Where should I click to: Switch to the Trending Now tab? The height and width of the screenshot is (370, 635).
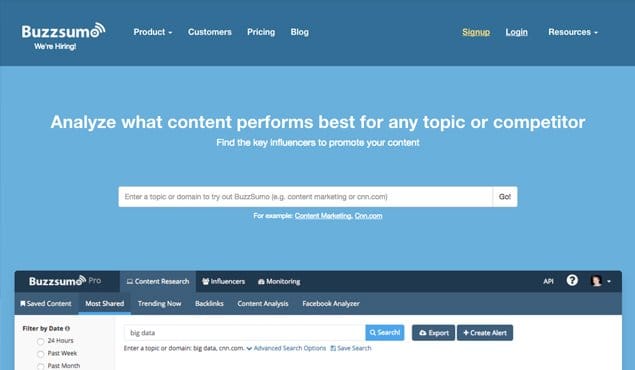pyautogui.click(x=159, y=304)
